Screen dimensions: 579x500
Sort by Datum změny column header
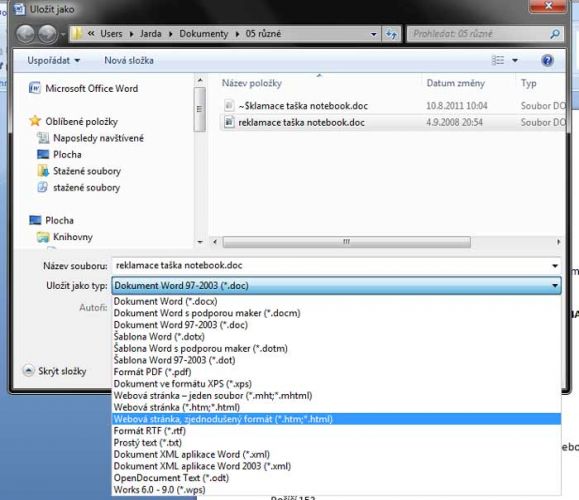[x=456, y=83]
